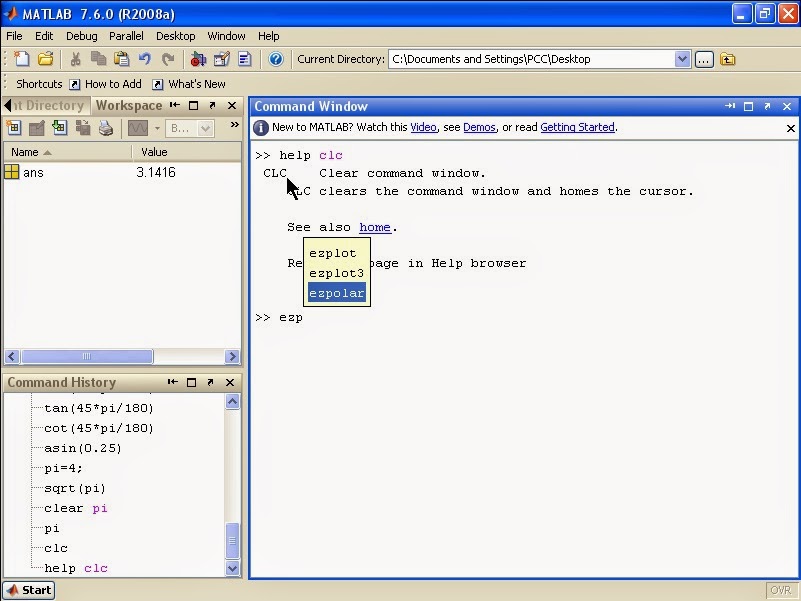Undock the Command History panel
Viewport: 801px width, 601px height.
coord(210,382)
